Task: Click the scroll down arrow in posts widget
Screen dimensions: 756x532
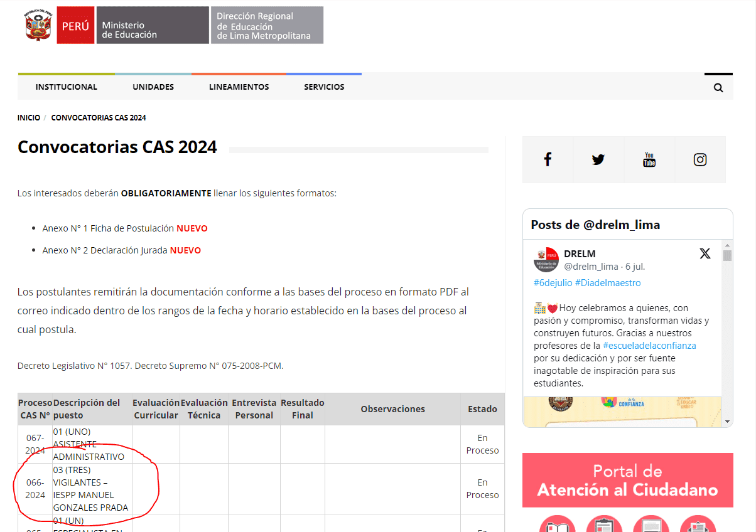Action: tap(727, 421)
